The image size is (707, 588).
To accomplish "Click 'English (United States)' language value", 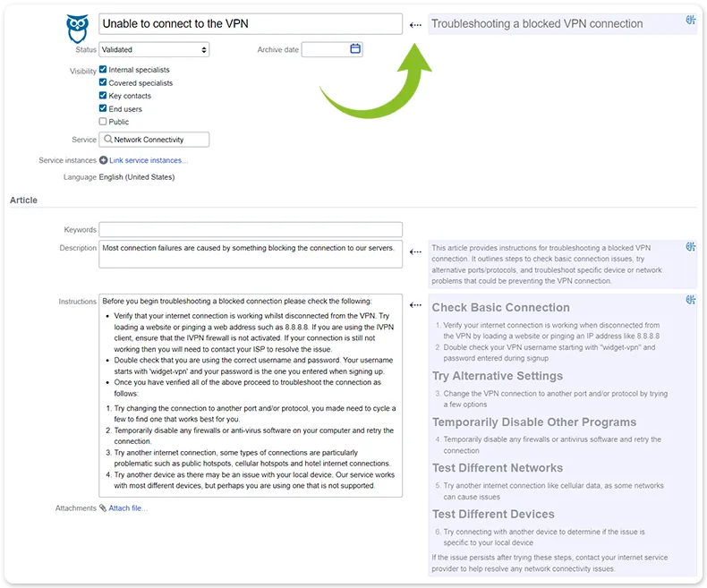I will point(137,177).
